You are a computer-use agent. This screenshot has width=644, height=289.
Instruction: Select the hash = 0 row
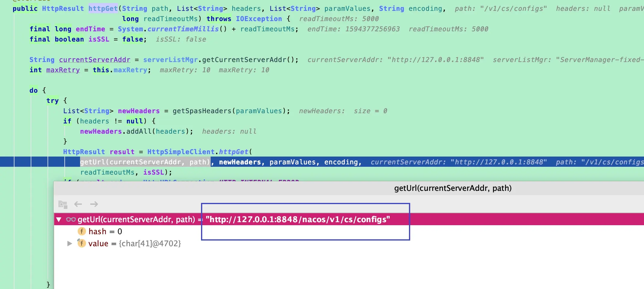(x=349, y=231)
